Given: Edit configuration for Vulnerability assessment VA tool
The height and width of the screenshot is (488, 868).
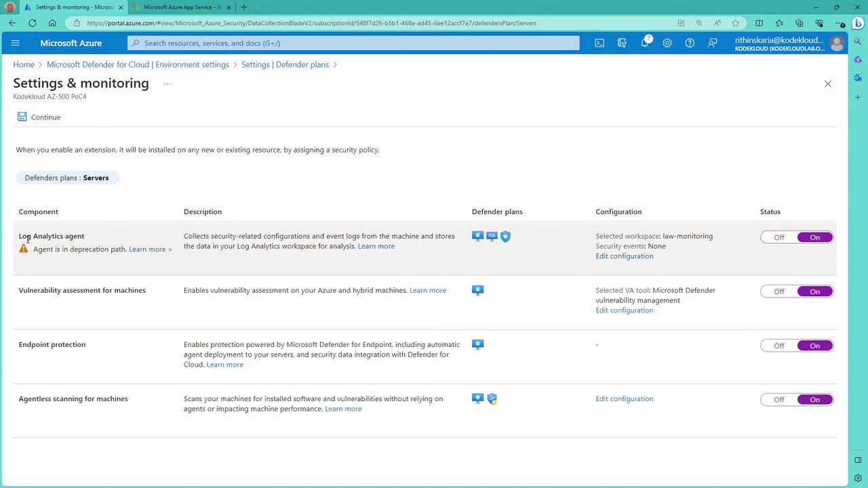Looking at the screenshot, I should tap(625, 310).
